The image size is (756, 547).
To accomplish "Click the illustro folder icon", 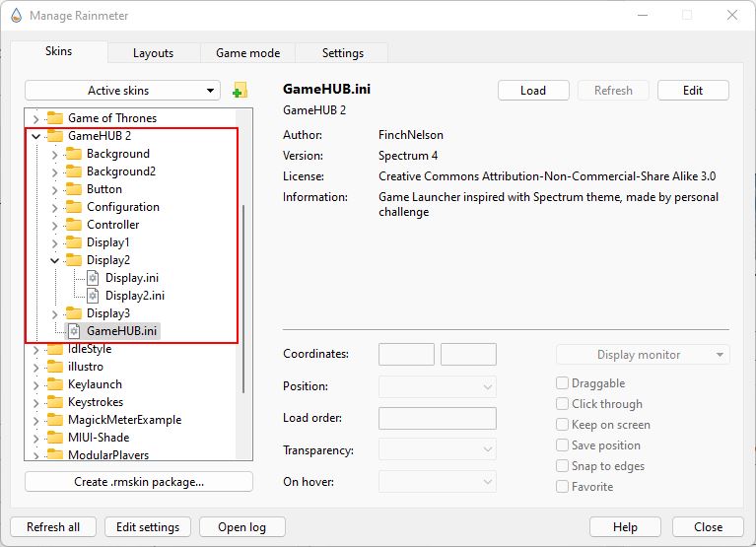I will 55,367.
